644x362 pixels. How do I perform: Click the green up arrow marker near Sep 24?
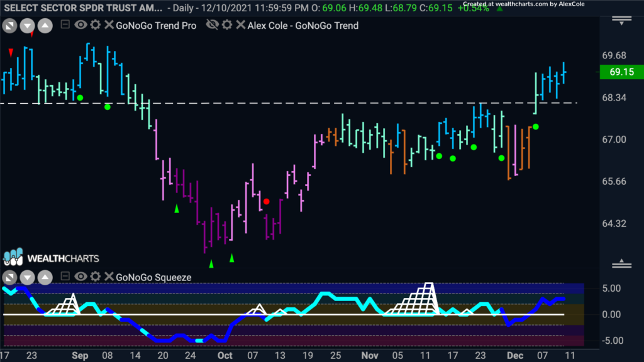(177, 209)
